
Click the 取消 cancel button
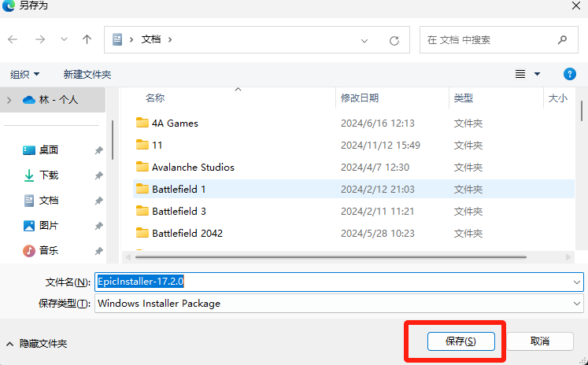pos(539,341)
